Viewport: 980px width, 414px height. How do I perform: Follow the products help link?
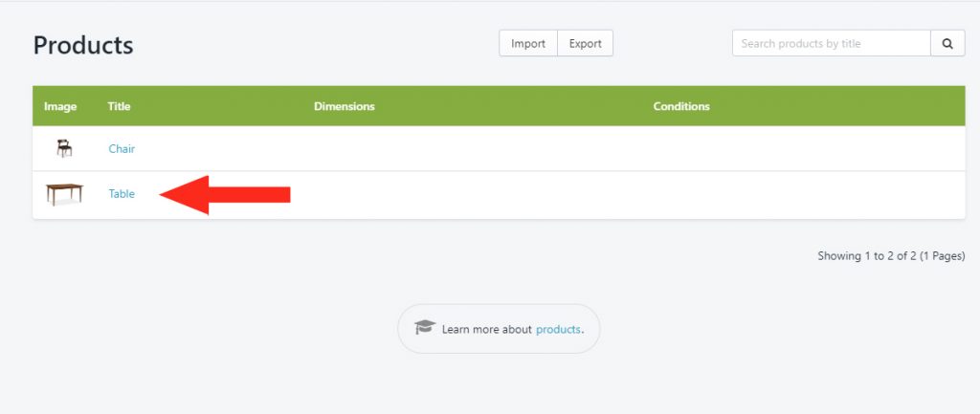coord(558,329)
